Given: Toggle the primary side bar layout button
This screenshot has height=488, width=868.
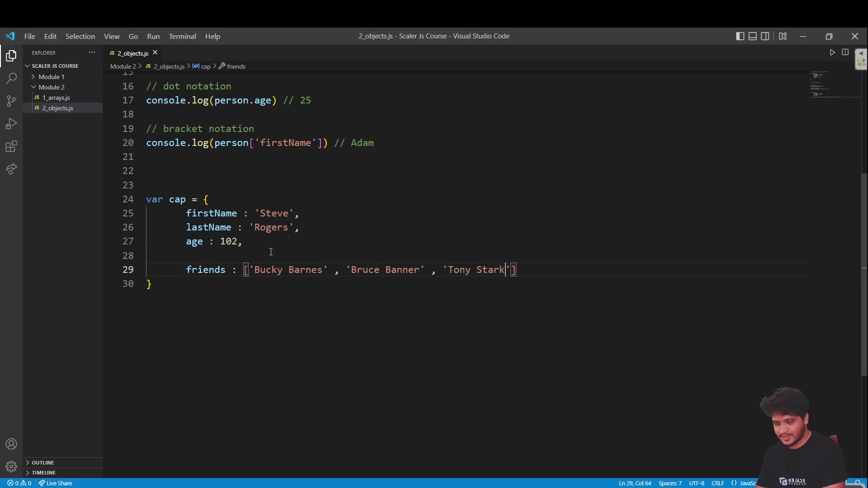Looking at the screenshot, I should pyautogui.click(x=740, y=36).
